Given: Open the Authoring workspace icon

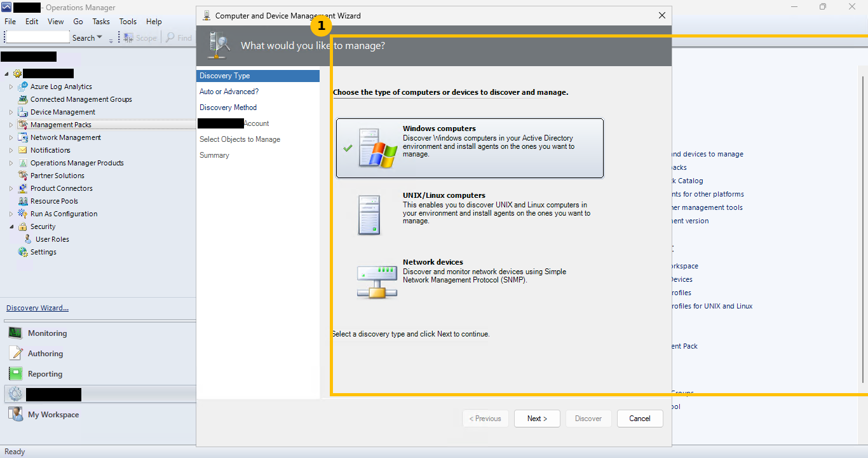Looking at the screenshot, I should (15, 354).
